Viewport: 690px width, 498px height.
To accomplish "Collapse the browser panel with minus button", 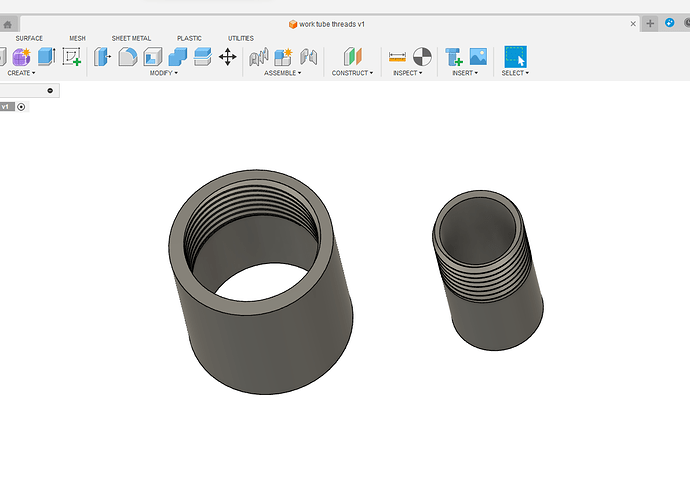I will (50, 91).
